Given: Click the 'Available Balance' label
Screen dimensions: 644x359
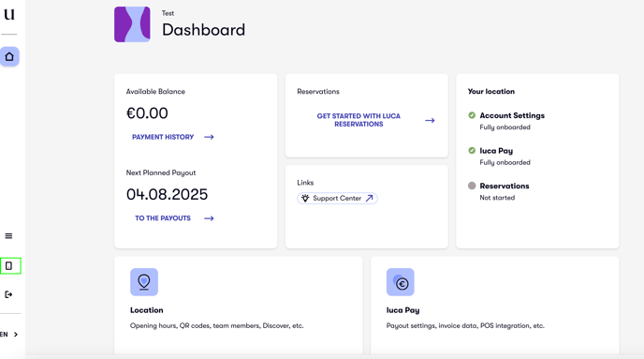Looking at the screenshot, I should (x=155, y=91).
